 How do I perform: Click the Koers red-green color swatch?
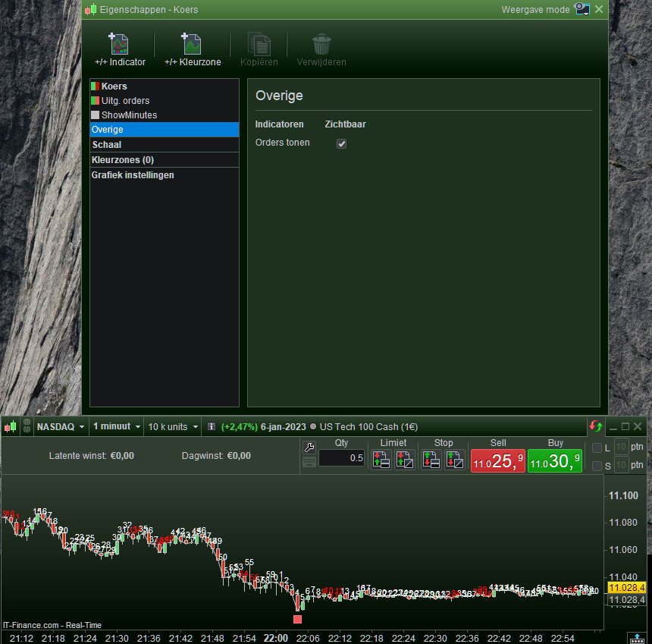(96, 86)
